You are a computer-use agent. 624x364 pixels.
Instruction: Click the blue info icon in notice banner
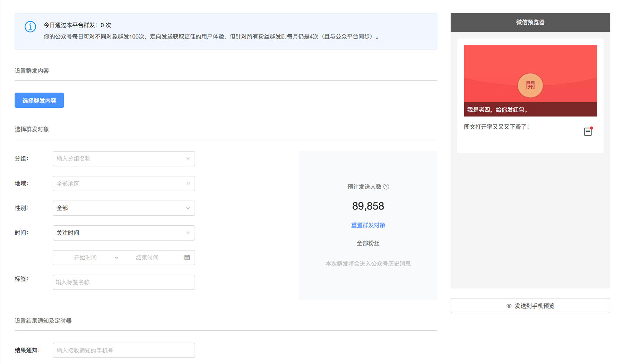(30, 26)
